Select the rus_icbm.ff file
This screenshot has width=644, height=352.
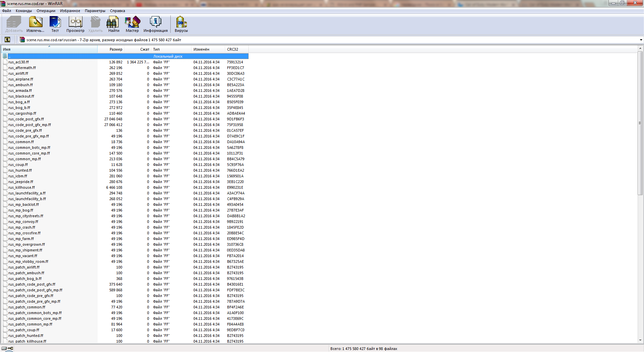point(18,176)
